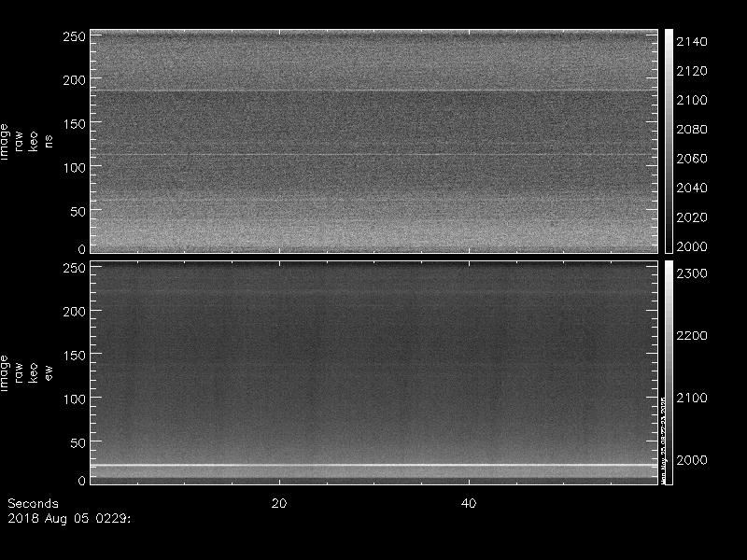Select the 2300 value on ew colorbar
Image resolution: width=747 pixels, height=560 pixels.
(692, 273)
